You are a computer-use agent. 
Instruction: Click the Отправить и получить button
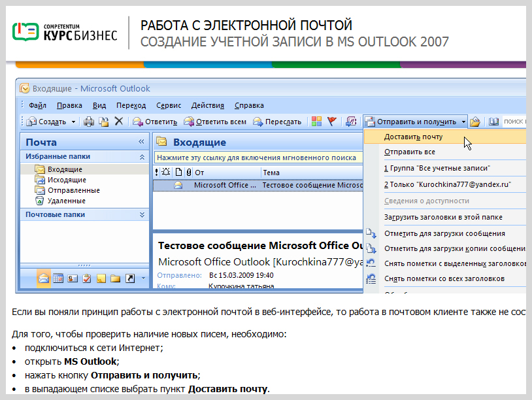[x=411, y=122]
